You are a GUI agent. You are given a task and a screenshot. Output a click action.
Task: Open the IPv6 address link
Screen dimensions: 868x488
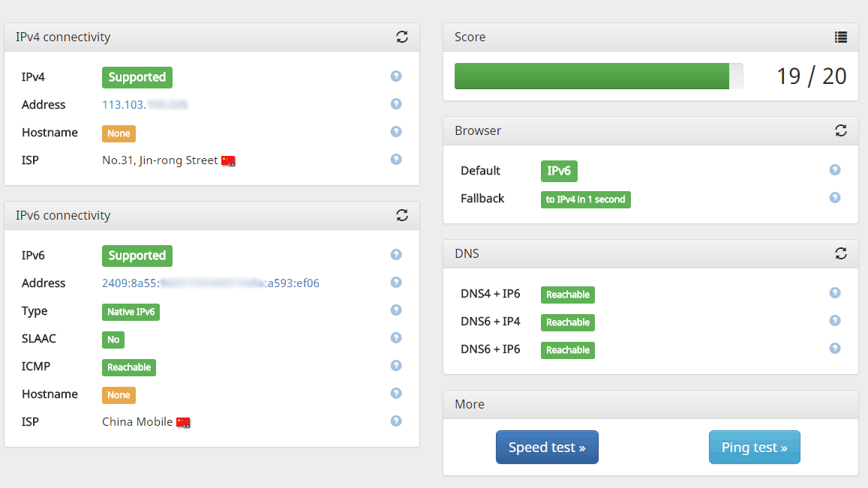point(211,283)
